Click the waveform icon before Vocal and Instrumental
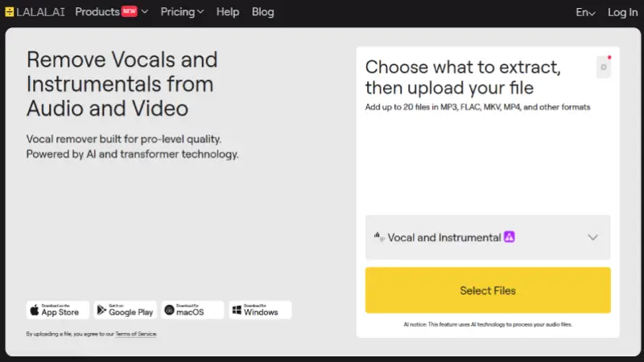 tap(379, 237)
